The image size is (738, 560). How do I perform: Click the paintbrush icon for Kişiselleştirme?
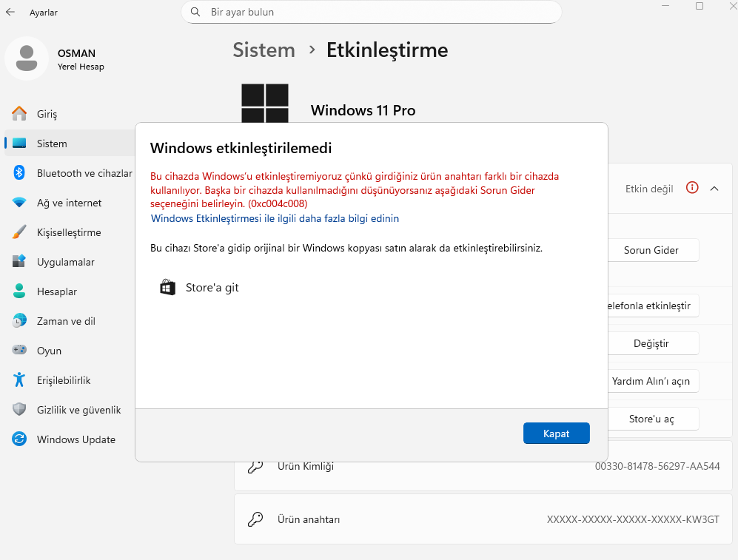[19, 232]
